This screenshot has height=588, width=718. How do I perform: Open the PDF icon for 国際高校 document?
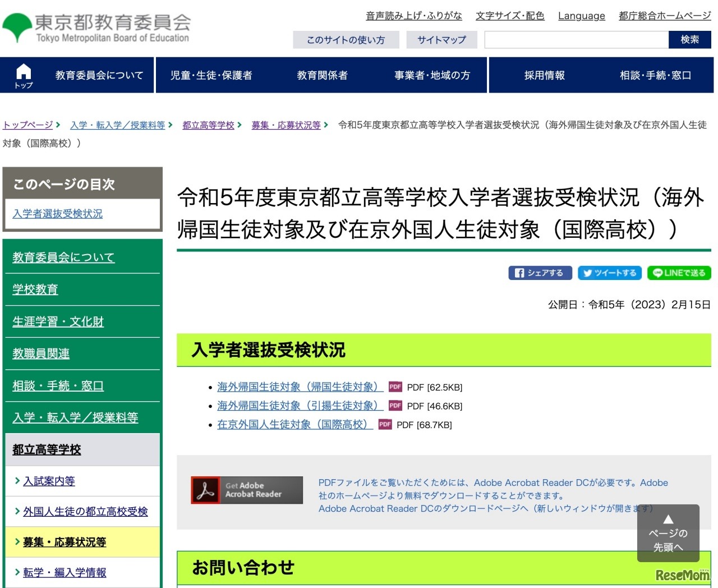(385, 425)
